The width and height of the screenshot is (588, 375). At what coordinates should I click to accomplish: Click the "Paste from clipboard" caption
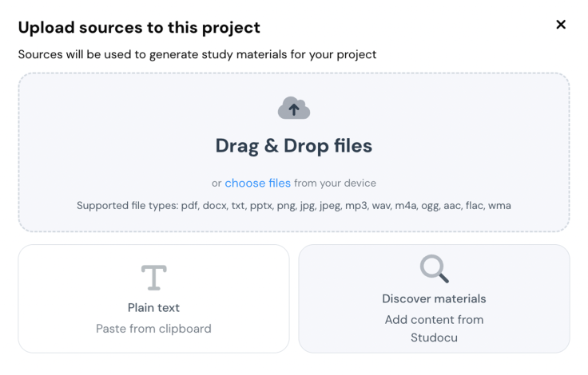(x=153, y=329)
